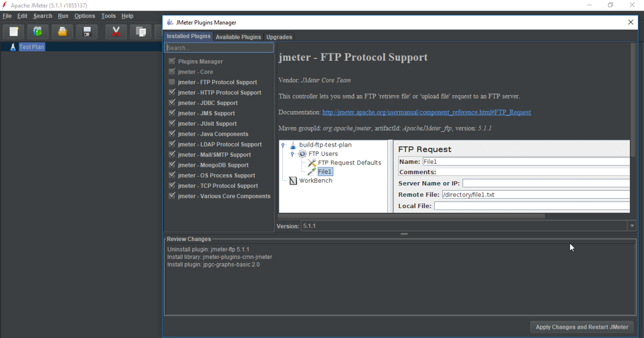Toggle jmeter - Mail/SMTP Support checkbox
Image resolution: width=644 pixels, height=338 pixels.
click(x=172, y=154)
